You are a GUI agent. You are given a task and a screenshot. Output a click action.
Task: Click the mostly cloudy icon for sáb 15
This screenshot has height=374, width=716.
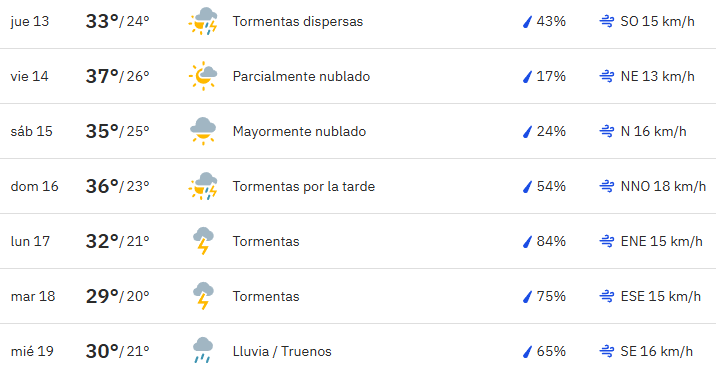click(x=203, y=131)
